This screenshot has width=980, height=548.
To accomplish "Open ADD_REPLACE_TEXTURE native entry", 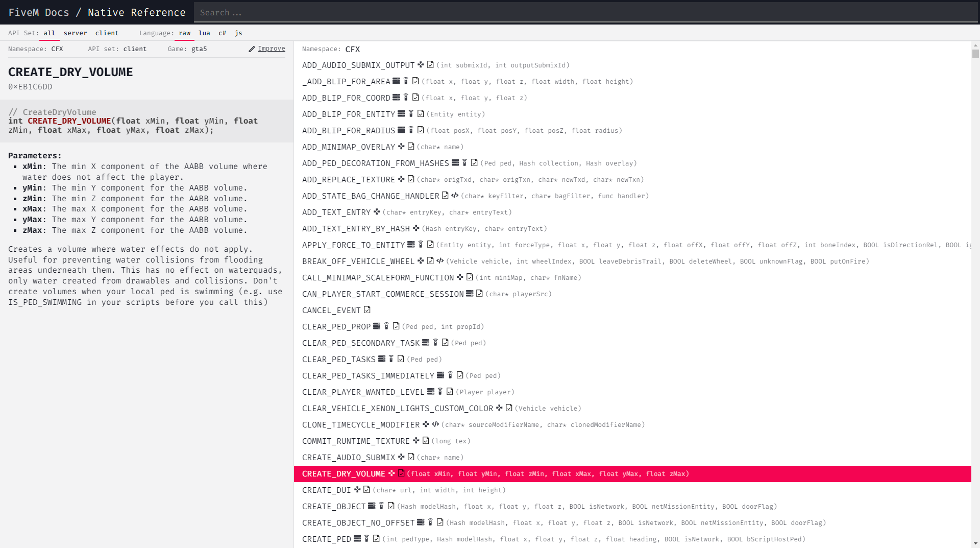I will (x=349, y=180).
